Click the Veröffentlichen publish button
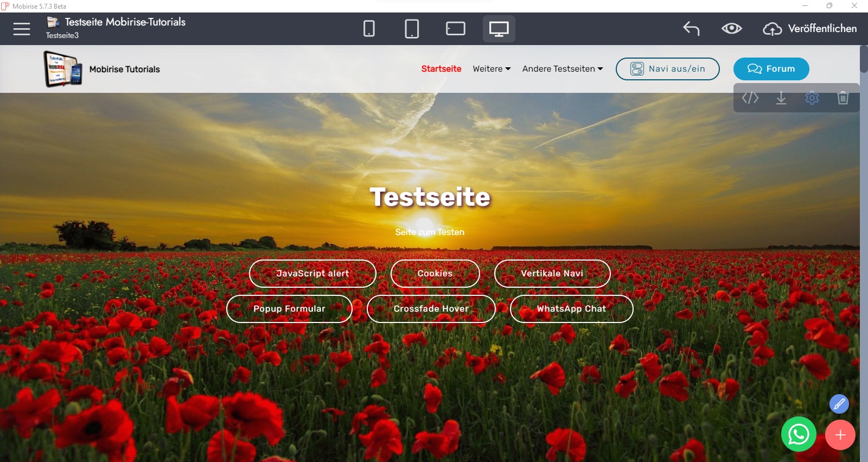 (810, 29)
